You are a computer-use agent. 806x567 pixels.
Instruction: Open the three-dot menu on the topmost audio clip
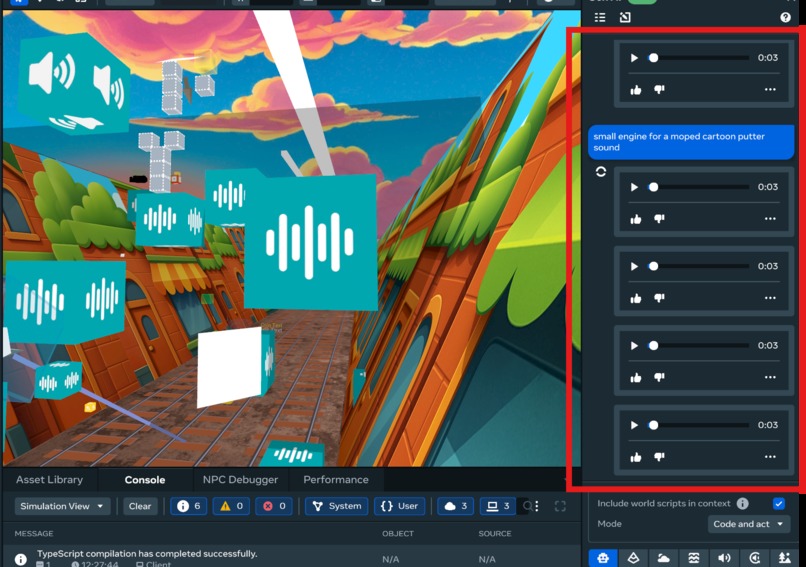pos(770,89)
